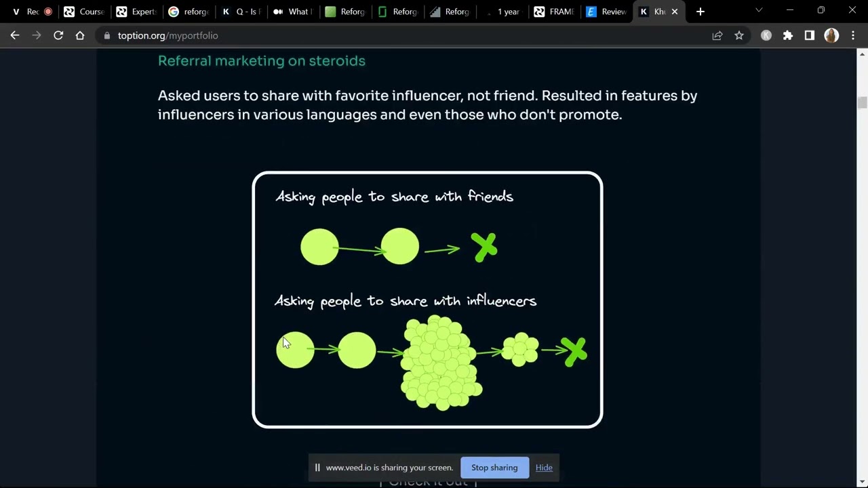Bookmark this page with the star icon
The width and height of the screenshot is (868, 488).
coord(739,35)
